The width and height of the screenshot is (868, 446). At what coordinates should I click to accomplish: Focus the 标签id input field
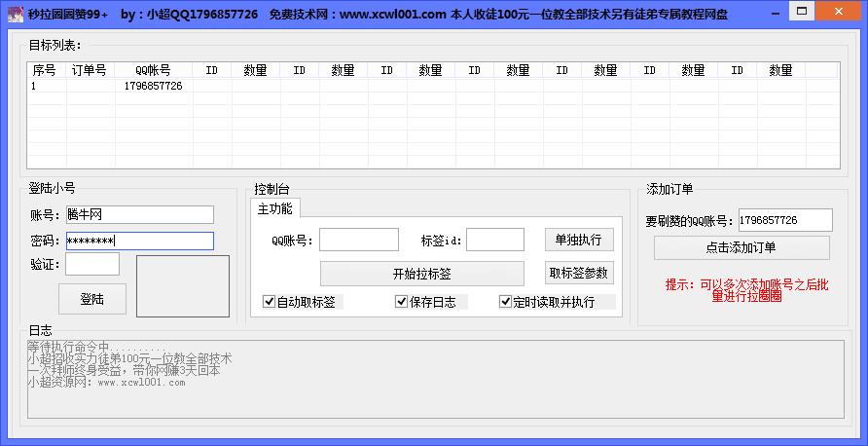tap(494, 241)
